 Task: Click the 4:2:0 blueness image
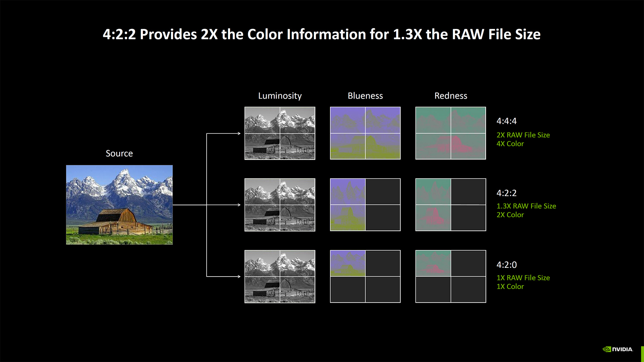pyautogui.click(x=365, y=276)
